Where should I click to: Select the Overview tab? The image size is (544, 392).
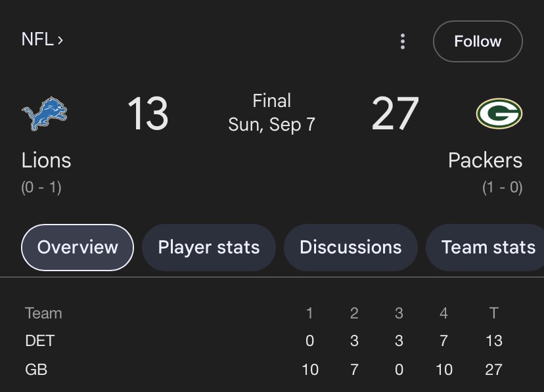pyautogui.click(x=78, y=248)
